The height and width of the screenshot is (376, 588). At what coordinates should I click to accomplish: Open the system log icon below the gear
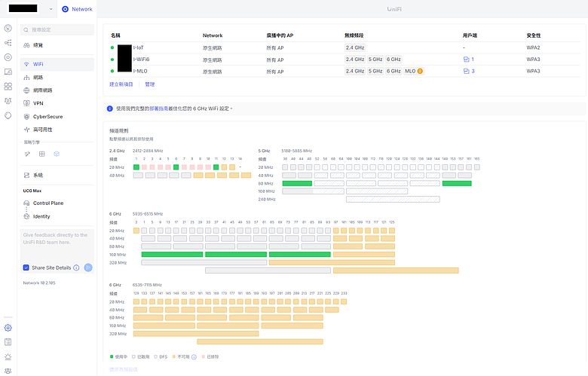tap(8, 342)
